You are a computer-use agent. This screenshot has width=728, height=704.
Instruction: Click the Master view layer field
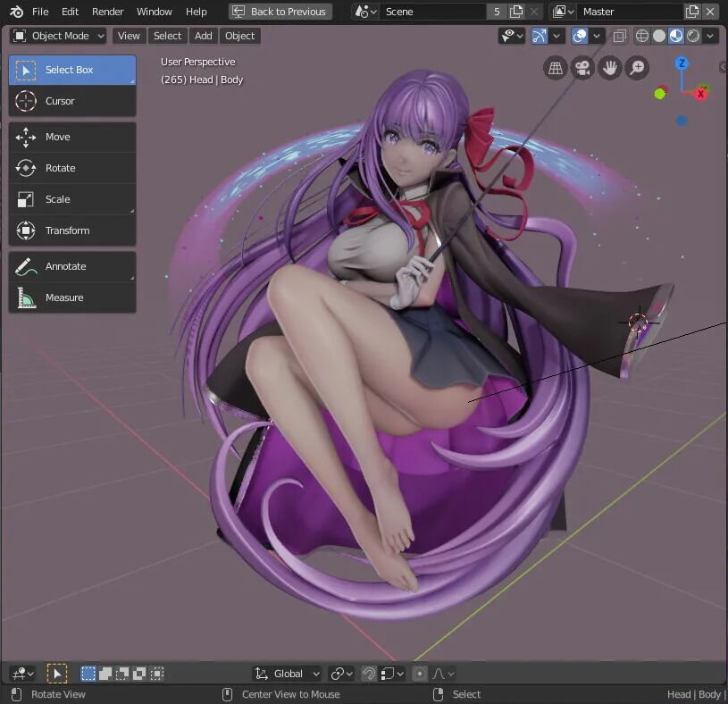631,12
